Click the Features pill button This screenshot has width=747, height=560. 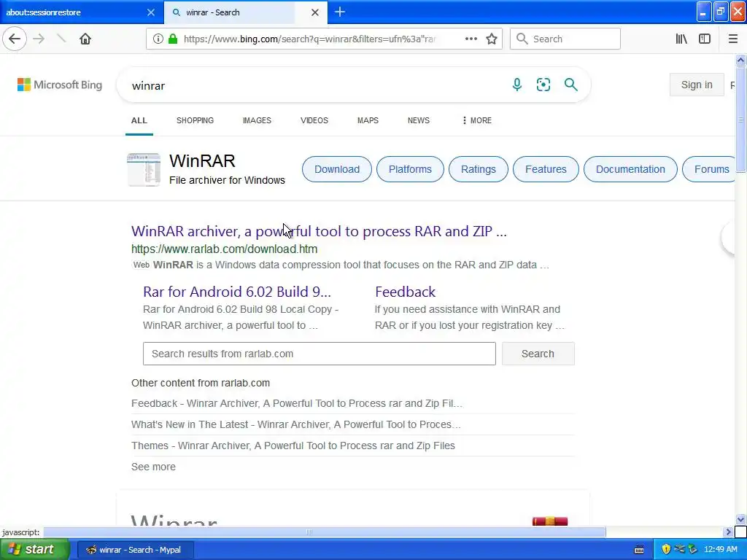point(546,169)
